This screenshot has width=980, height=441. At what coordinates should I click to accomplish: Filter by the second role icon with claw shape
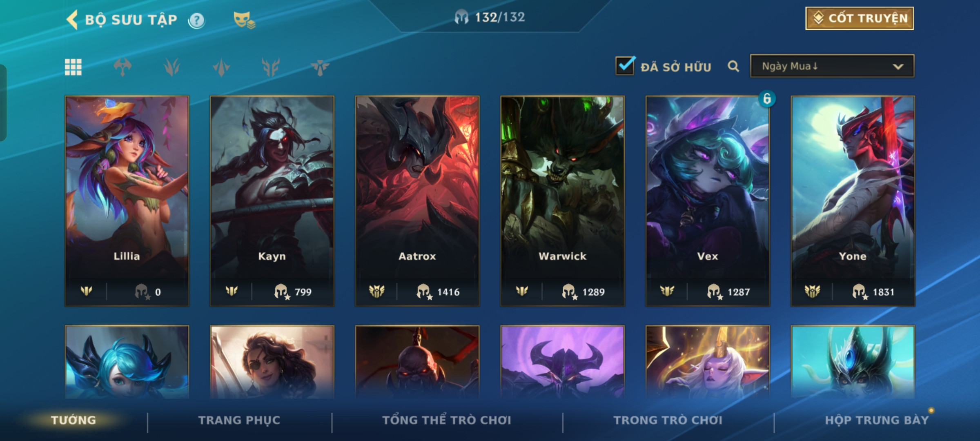(x=172, y=67)
